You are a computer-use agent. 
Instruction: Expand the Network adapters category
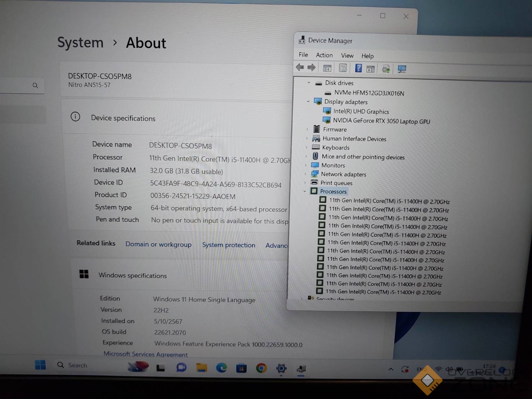[x=306, y=174]
